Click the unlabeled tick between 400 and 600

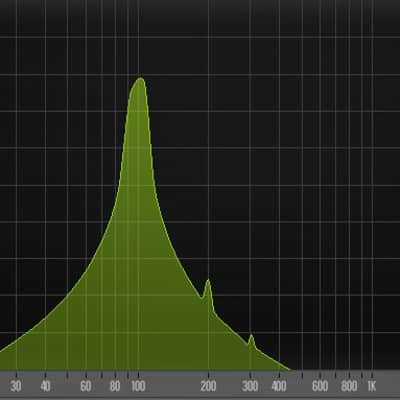pyautogui.click(x=302, y=376)
